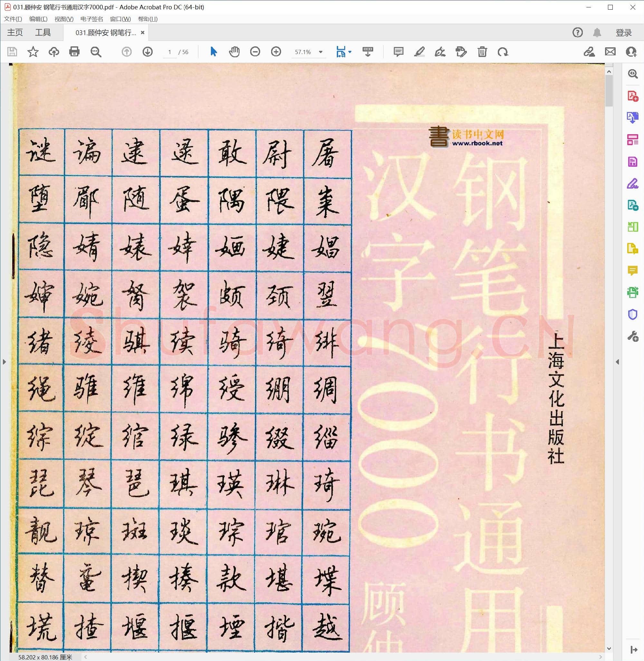Switch to the 主页 tab
Viewport: 644px width, 661px height.
pos(15,32)
